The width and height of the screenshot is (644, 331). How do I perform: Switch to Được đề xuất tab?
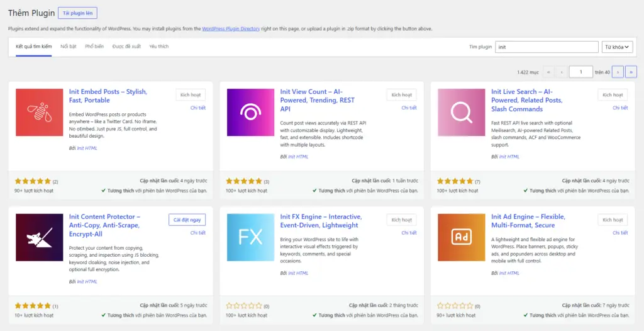(126, 47)
